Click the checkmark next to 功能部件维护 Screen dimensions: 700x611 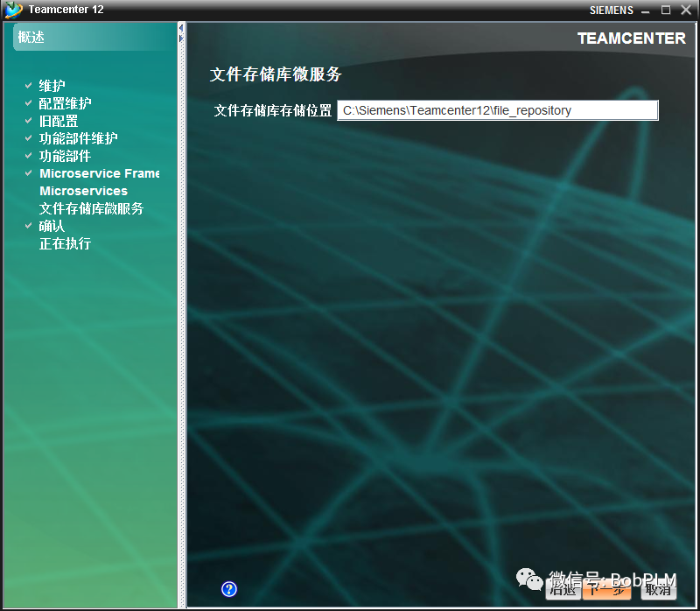coord(29,137)
